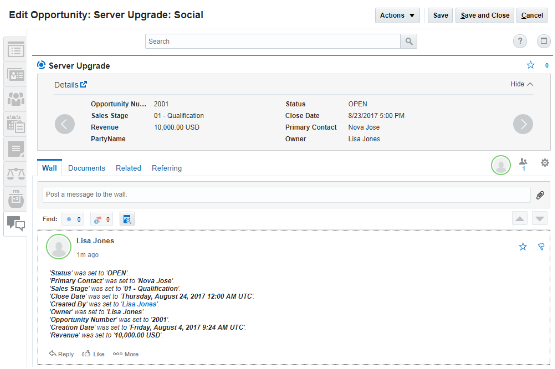The width and height of the screenshot is (555, 369).
Task: Click the '8/23/2017 5:00 PM' close date
Action: click(376, 116)
